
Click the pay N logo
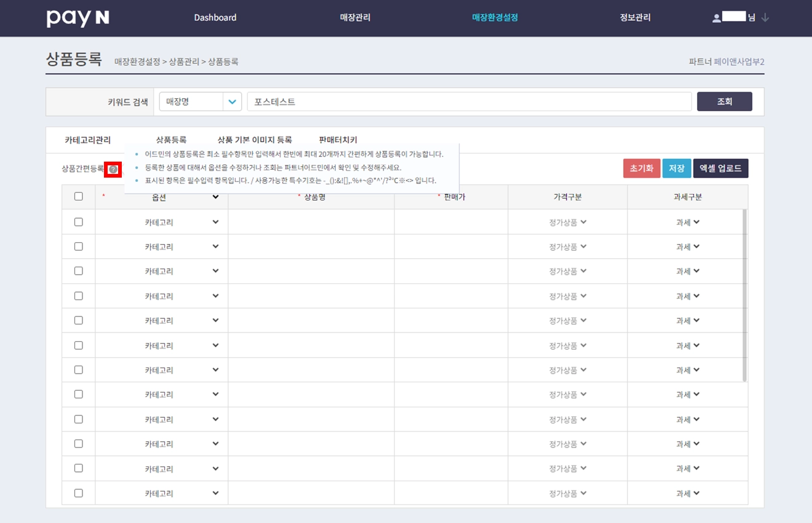point(78,18)
